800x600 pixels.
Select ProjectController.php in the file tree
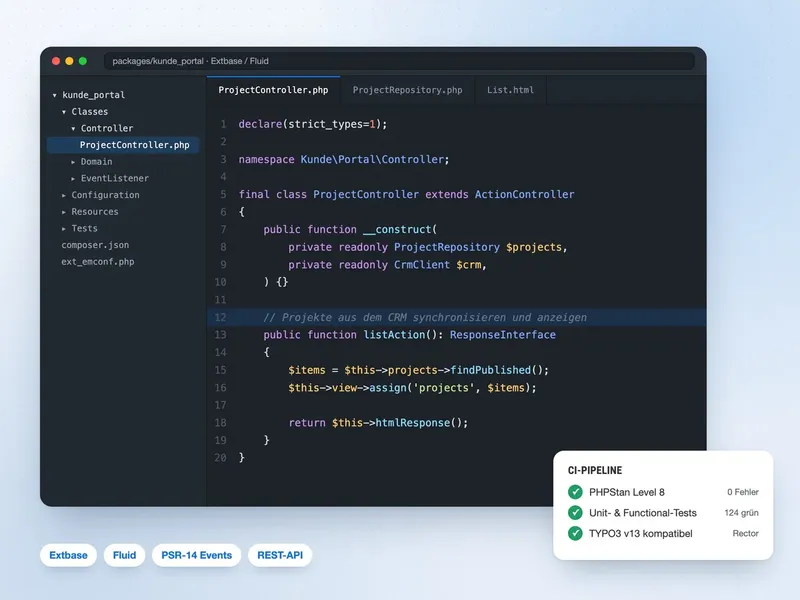coord(123,145)
